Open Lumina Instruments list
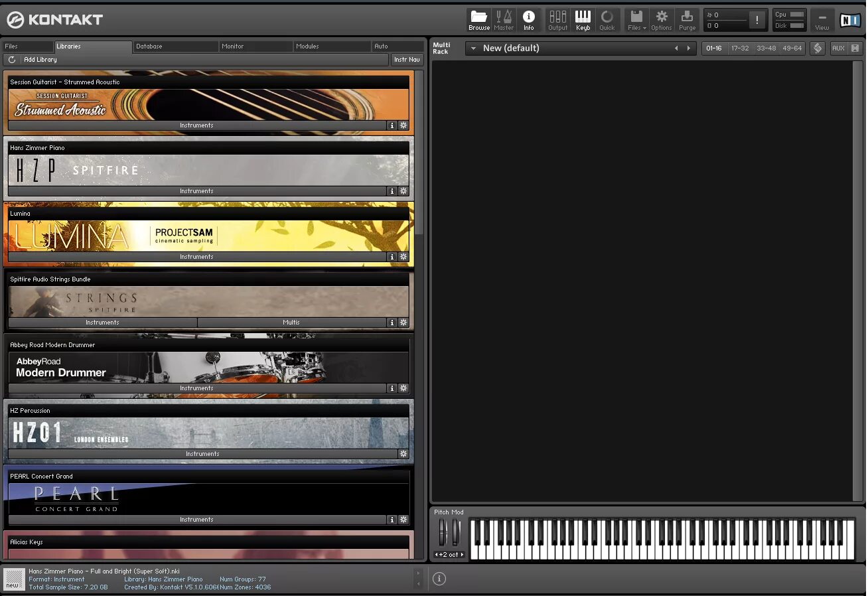The image size is (868, 596). pyautogui.click(x=197, y=257)
